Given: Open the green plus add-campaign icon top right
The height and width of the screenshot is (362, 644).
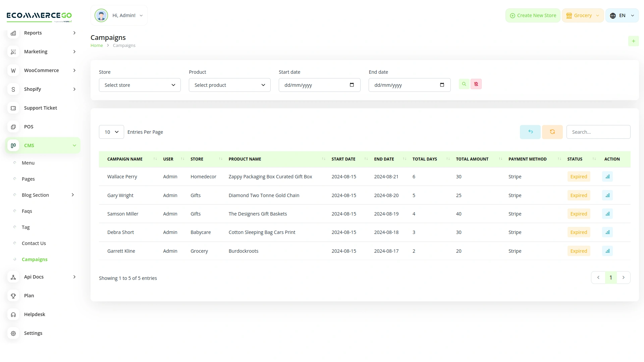Looking at the screenshot, I should tap(634, 41).
